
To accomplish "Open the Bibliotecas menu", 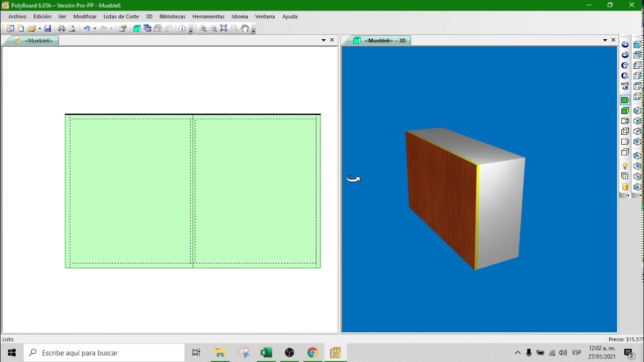I will pos(172,17).
